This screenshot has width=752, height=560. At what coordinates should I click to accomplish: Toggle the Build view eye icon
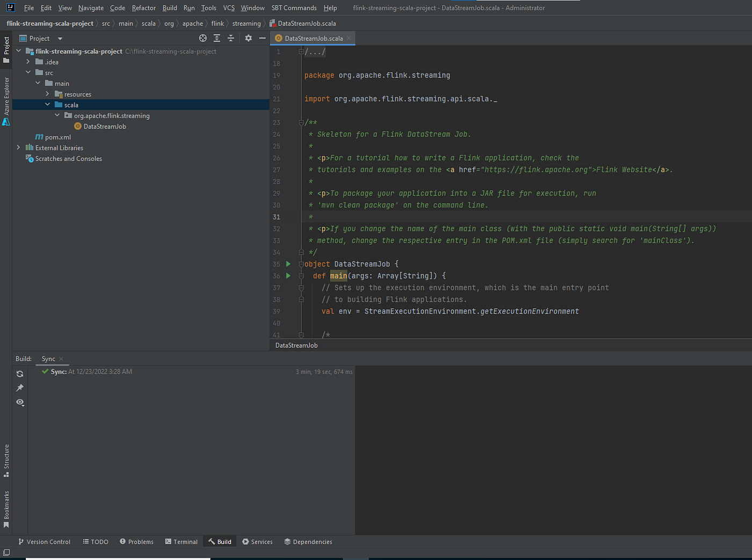click(20, 402)
